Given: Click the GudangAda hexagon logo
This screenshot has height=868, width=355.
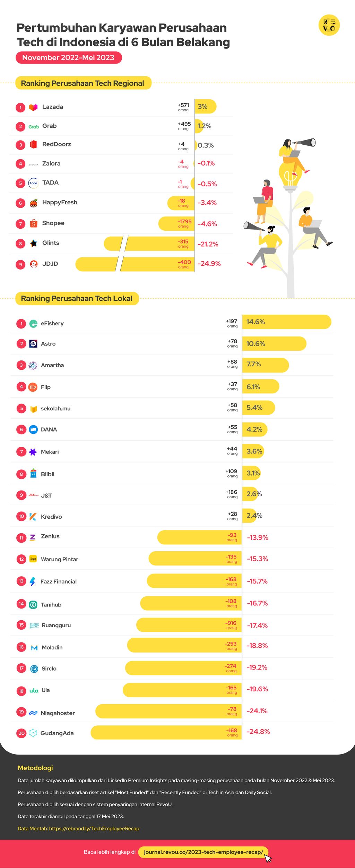Looking at the screenshot, I should (33, 733).
